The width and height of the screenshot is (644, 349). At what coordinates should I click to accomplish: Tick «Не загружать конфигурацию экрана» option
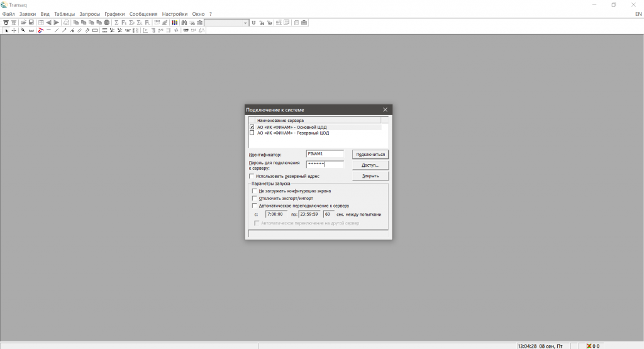tap(255, 191)
